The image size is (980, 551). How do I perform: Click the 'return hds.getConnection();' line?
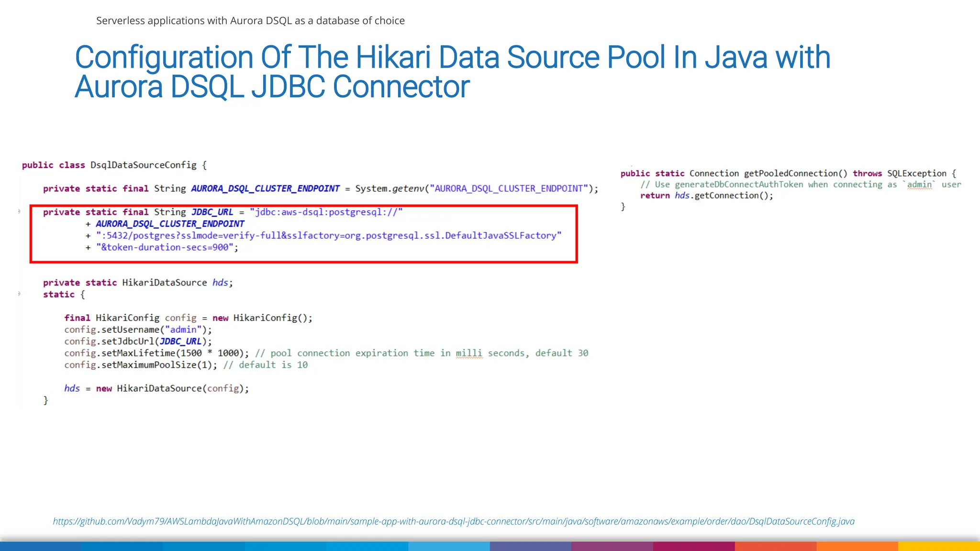707,196
